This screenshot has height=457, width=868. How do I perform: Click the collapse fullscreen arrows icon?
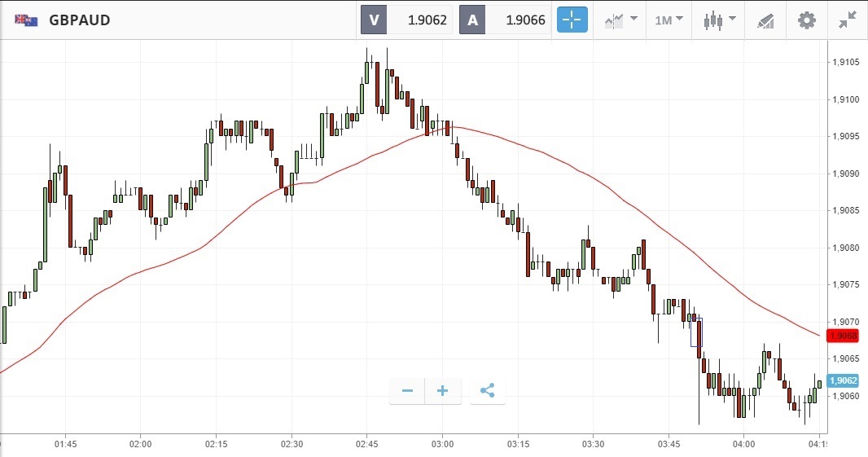[848, 20]
